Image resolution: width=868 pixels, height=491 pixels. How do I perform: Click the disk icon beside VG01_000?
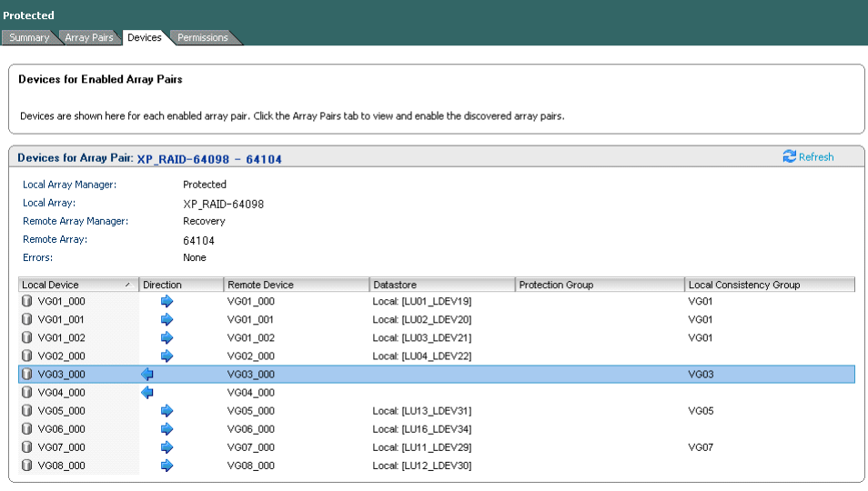(x=27, y=301)
